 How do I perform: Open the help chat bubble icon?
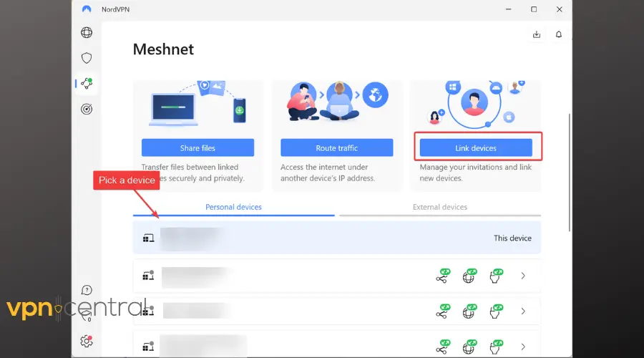[87, 290]
